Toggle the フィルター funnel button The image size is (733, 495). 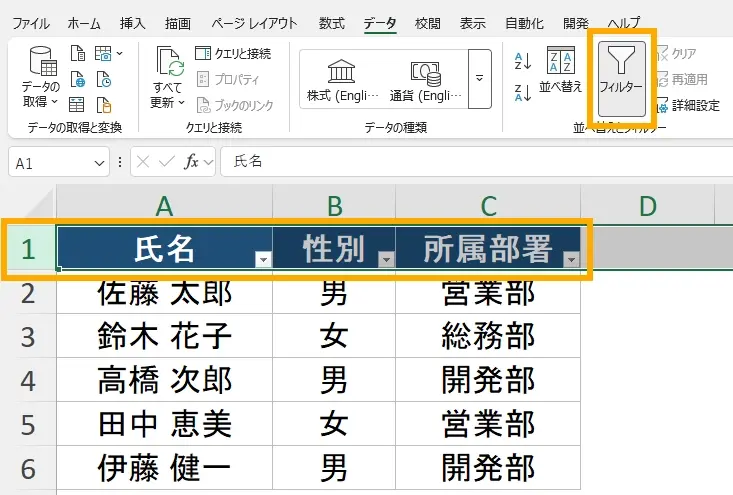click(x=621, y=78)
